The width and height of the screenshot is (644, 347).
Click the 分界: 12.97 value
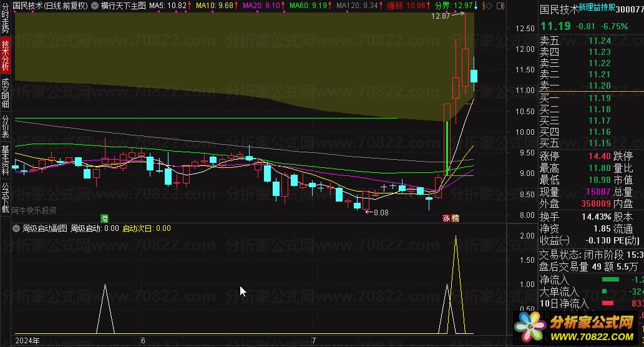[x=454, y=6]
